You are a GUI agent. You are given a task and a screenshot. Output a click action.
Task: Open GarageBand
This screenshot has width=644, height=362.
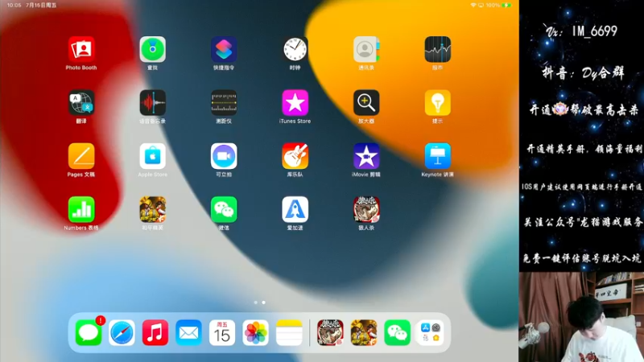tap(295, 156)
